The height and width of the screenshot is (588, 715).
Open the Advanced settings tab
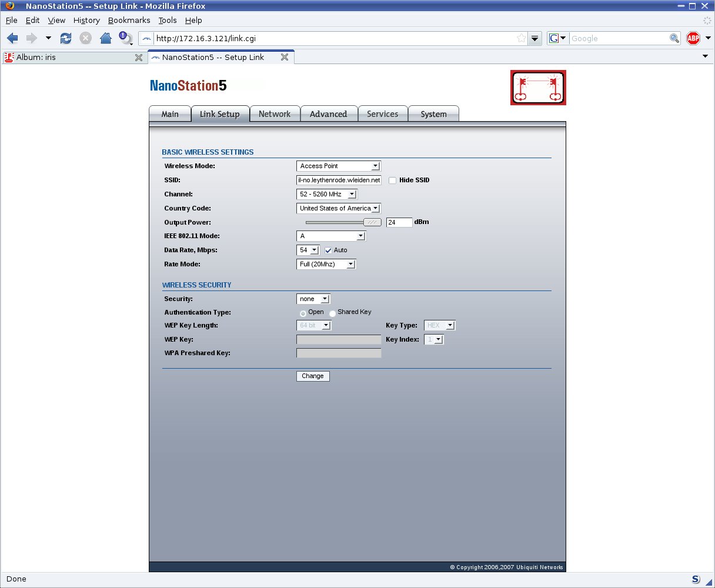328,114
